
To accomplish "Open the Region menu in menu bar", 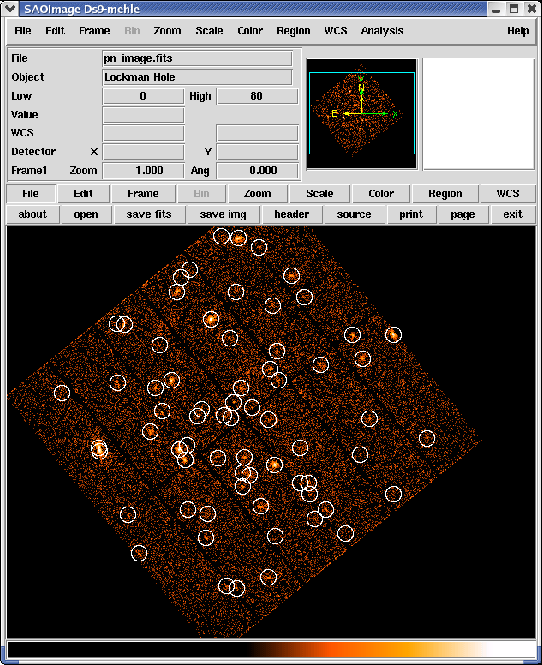I will pyautogui.click(x=293, y=31).
